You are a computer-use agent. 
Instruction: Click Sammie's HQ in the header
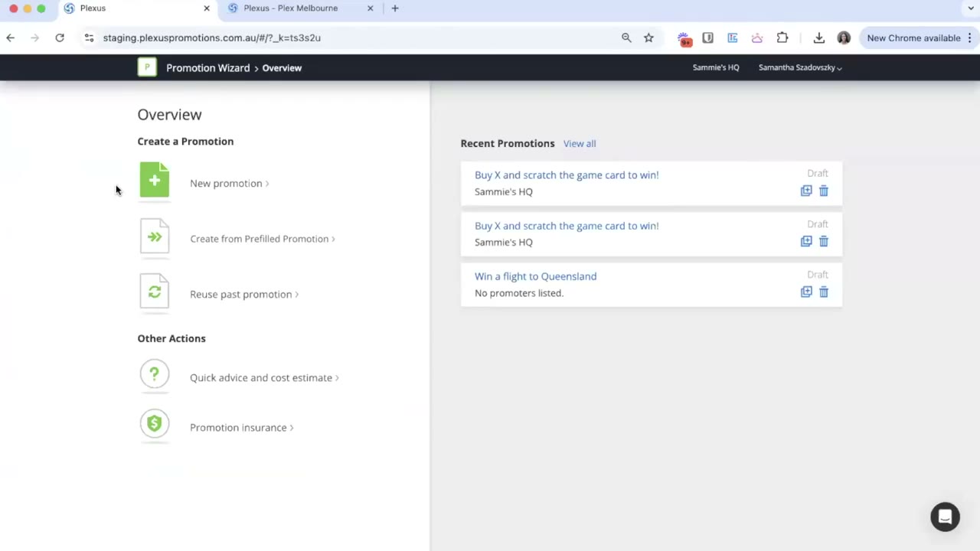tap(716, 67)
